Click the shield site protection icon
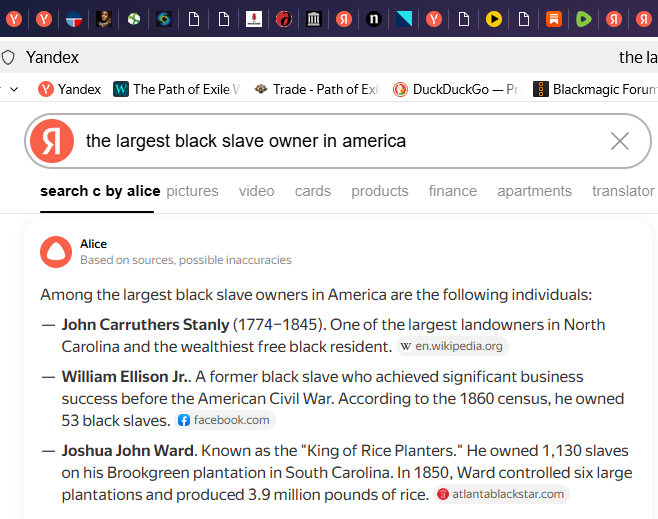The height and width of the screenshot is (519, 658). (x=9, y=57)
